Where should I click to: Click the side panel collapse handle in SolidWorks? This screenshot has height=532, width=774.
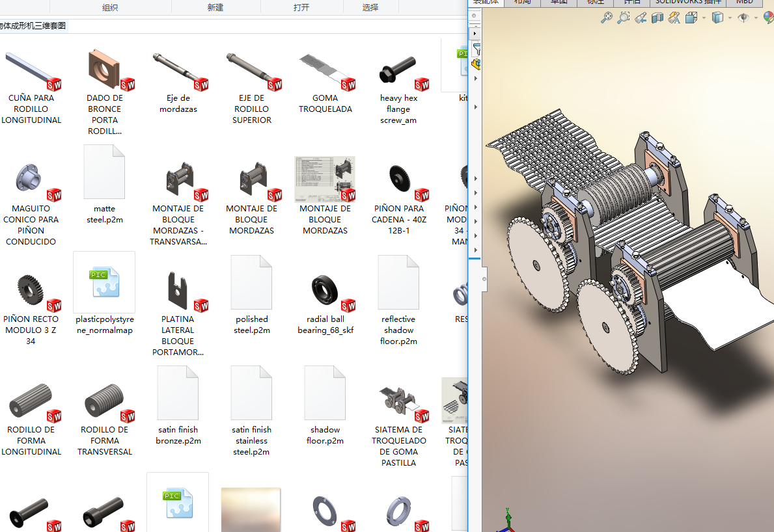point(484,279)
